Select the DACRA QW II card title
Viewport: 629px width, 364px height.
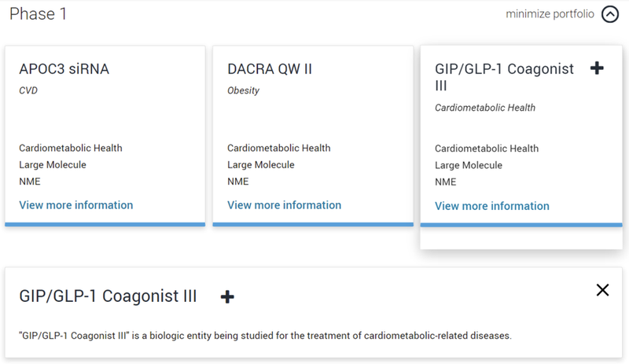[x=270, y=69]
